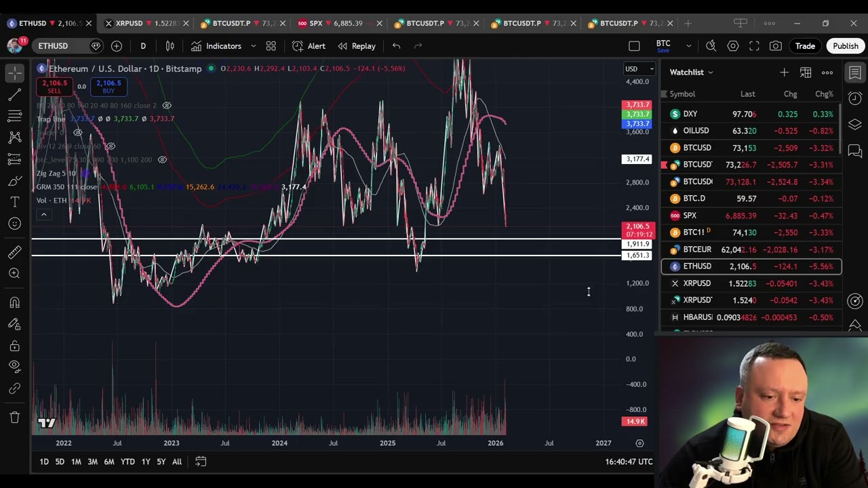Image resolution: width=868 pixels, height=488 pixels.
Task: Open chart settings hexagon icon
Action: click(733, 46)
